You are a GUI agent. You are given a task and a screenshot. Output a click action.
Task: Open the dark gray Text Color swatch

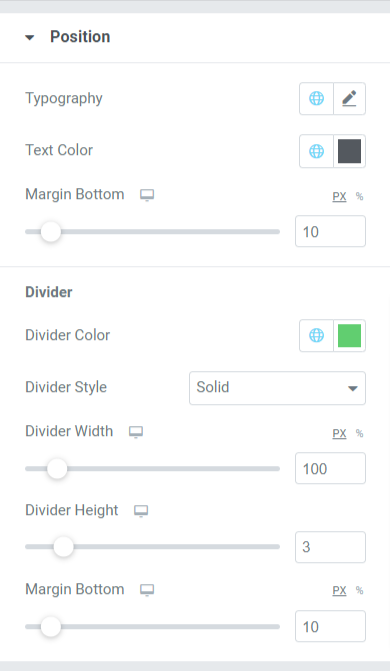pyautogui.click(x=349, y=151)
